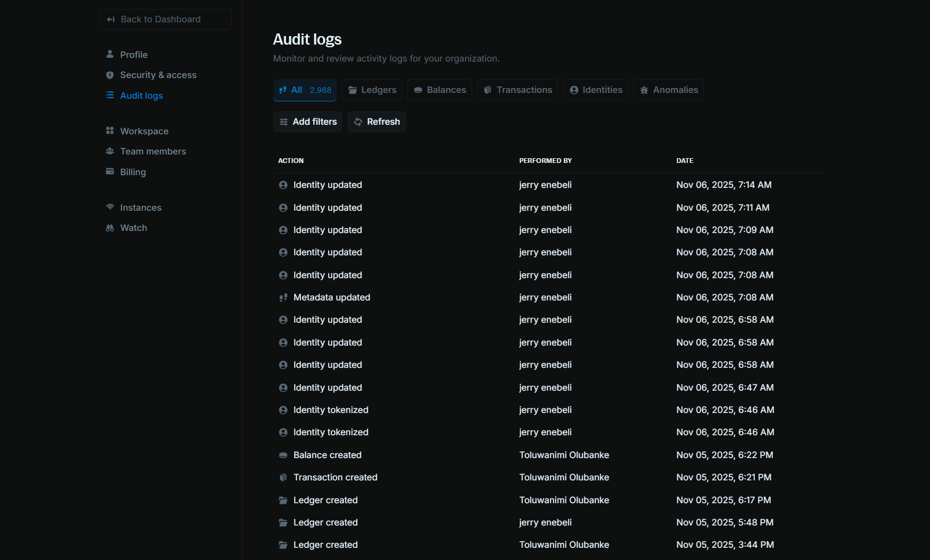Switch to the Identities filter tab

tap(596, 90)
